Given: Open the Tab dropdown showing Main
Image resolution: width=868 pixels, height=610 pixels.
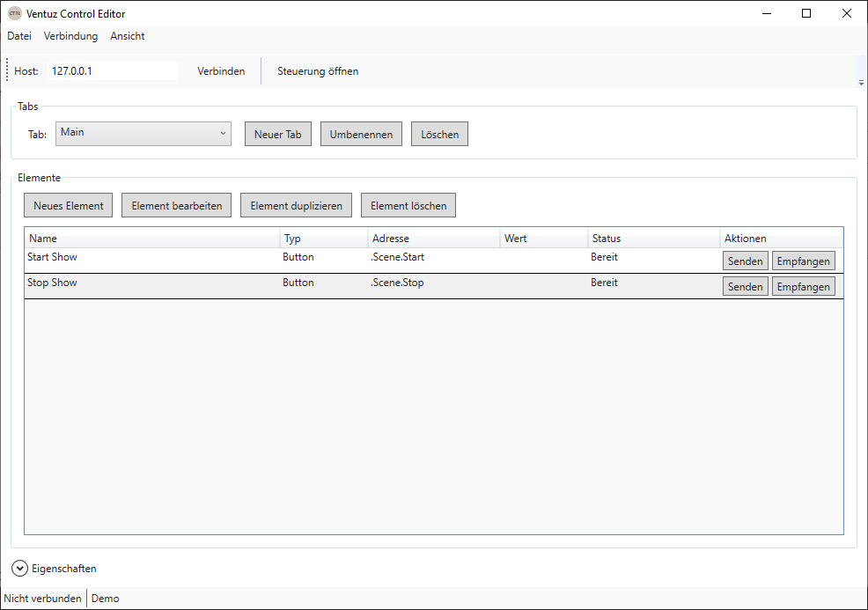Looking at the screenshot, I should 143,134.
